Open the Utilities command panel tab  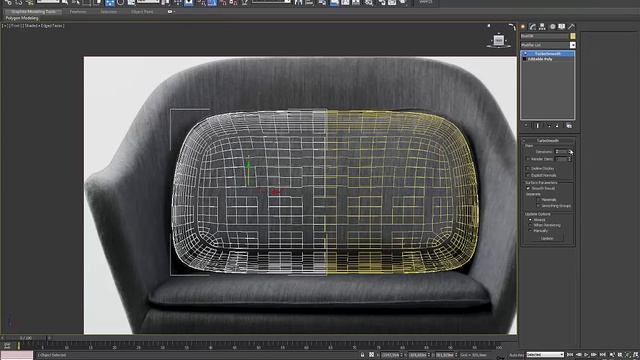571,27
